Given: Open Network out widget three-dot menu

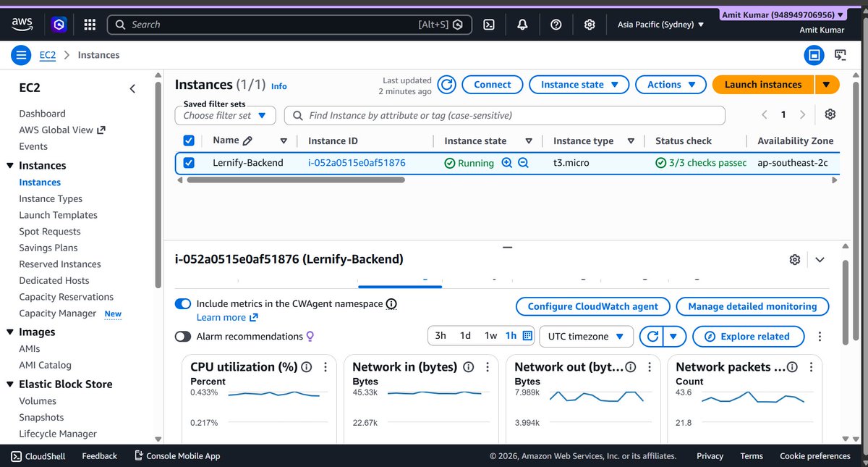Looking at the screenshot, I should point(650,367).
